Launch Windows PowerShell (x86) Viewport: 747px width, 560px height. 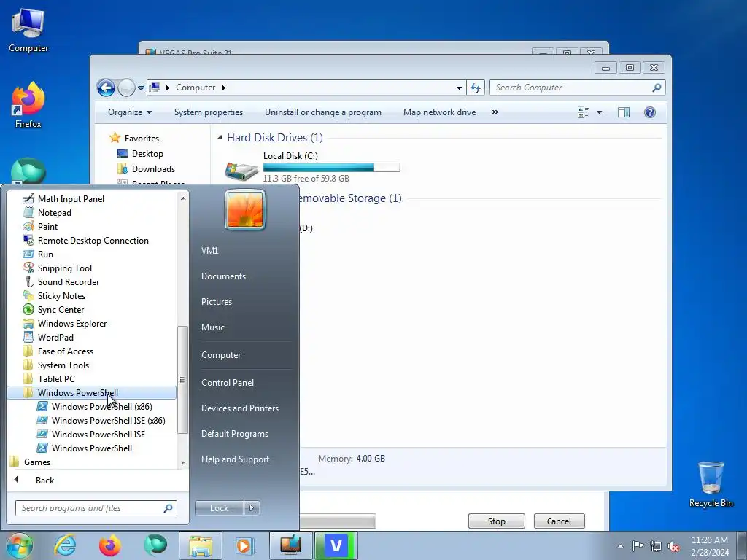point(101,406)
